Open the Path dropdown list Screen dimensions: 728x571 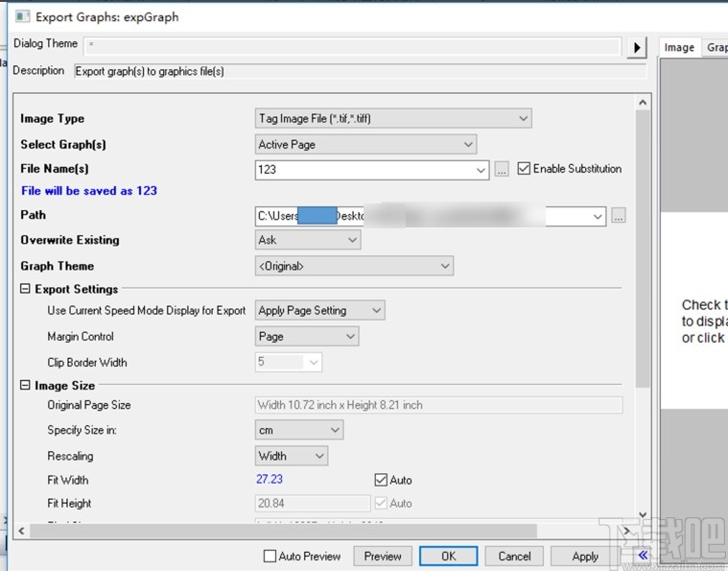pyautogui.click(x=598, y=217)
